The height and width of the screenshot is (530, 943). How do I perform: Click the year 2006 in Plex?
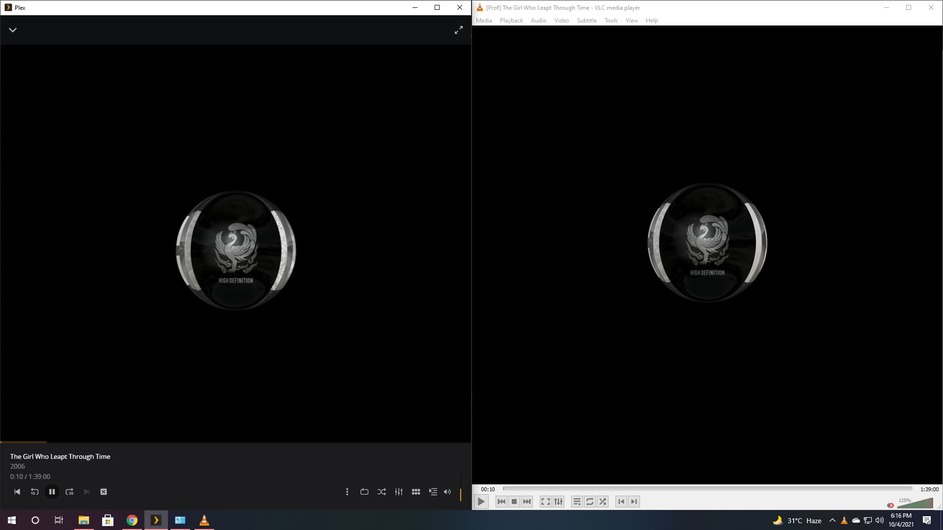tap(17, 466)
